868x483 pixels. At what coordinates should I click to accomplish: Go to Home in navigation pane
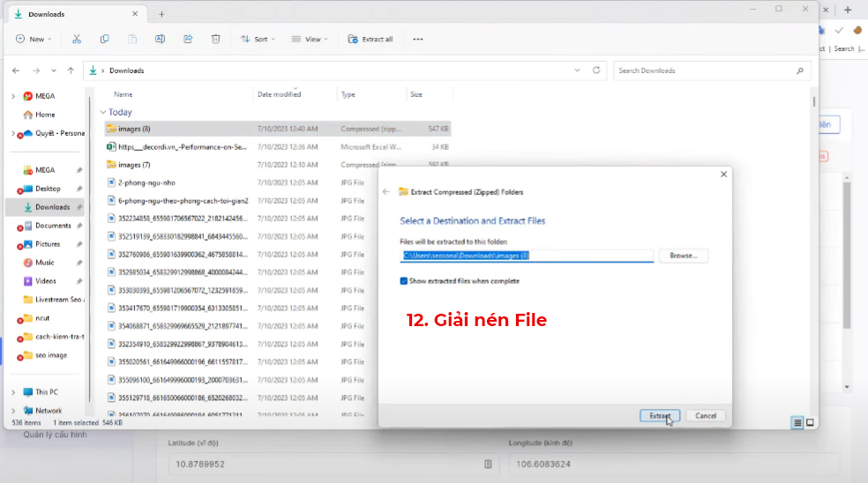click(39, 115)
